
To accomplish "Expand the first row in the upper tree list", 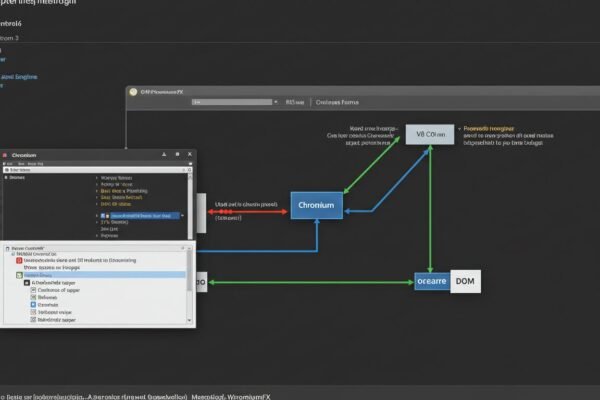I will (97, 178).
